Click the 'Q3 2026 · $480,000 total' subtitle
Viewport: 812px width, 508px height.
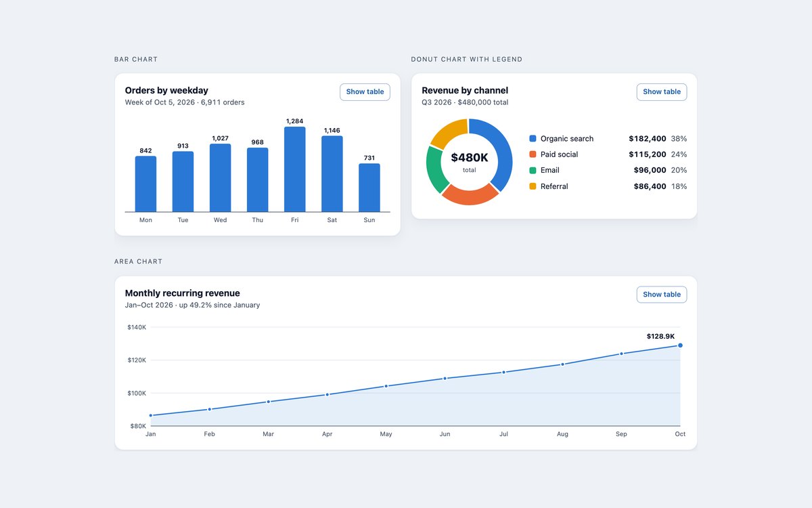point(465,103)
